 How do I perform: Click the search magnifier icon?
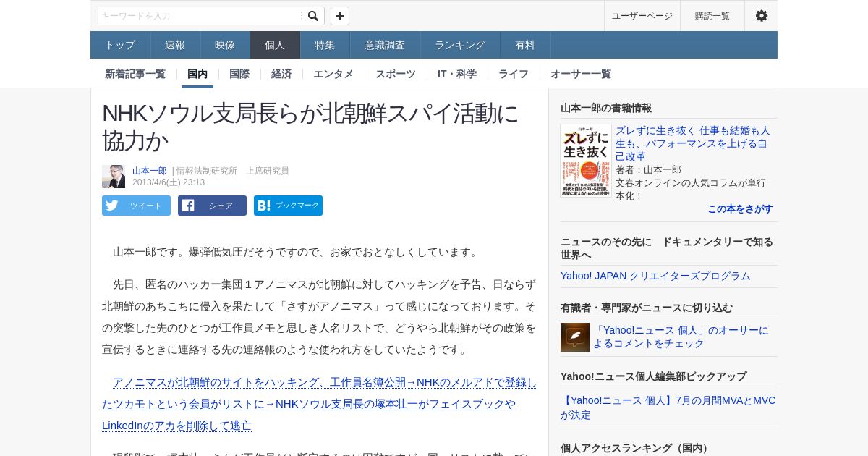312,16
